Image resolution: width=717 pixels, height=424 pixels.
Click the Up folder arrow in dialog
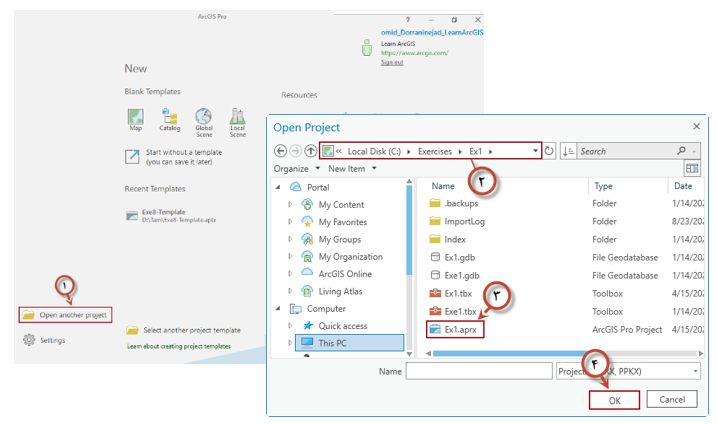coord(311,151)
